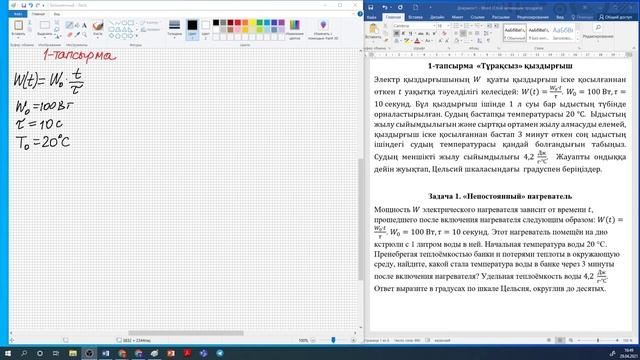This screenshot has height=360, width=640.
Task: Switch to the Layout tab in Word
Action: tap(458, 17)
